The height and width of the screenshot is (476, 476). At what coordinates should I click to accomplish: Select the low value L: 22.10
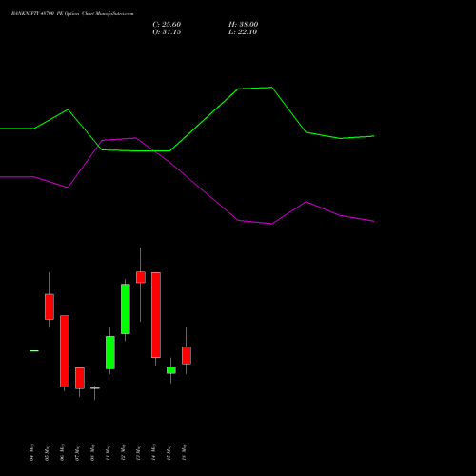pyautogui.click(x=243, y=32)
